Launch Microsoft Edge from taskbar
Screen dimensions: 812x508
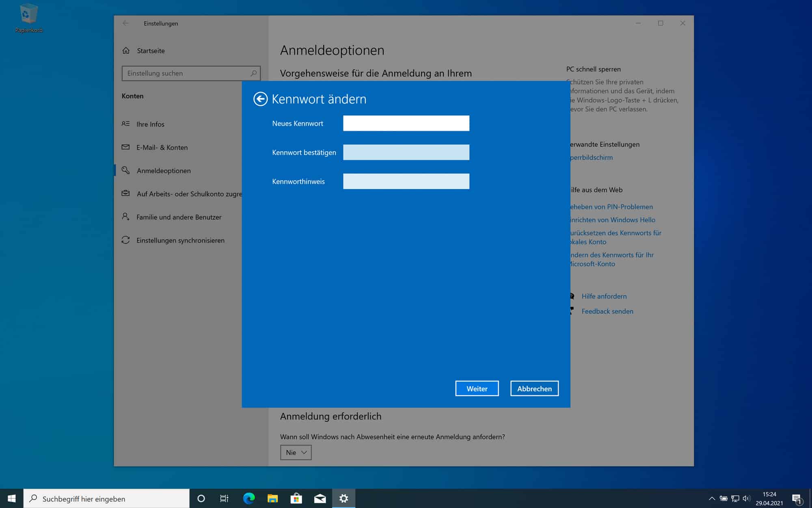tap(248, 498)
